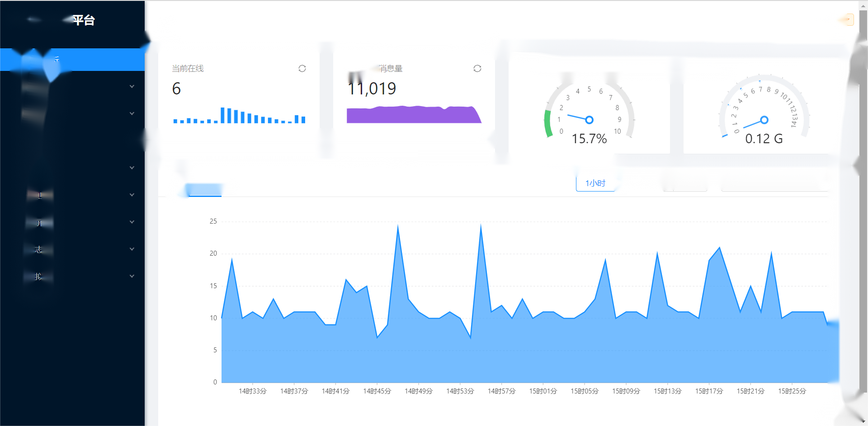This screenshot has height=426, width=868.
Task: Expand the sidebar menu ending in 志
Action: tap(132, 249)
